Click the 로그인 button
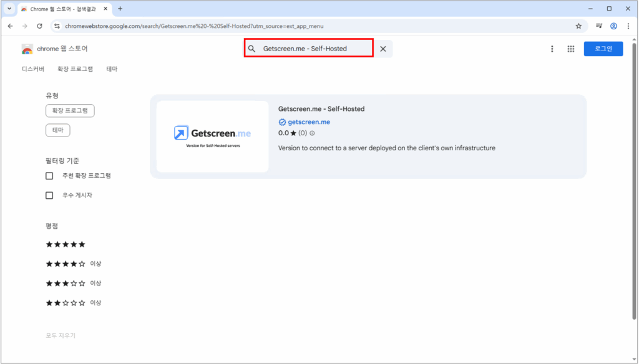The width and height of the screenshot is (639, 364). click(x=603, y=49)
